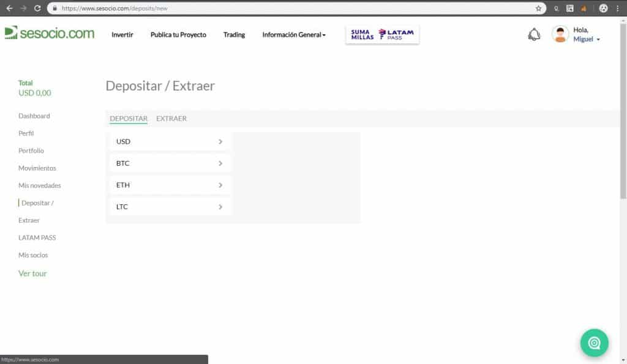Open the notifications bell
Image resolution: width=627 pixels, height=364 pixels.
click(x=534, y=34)
